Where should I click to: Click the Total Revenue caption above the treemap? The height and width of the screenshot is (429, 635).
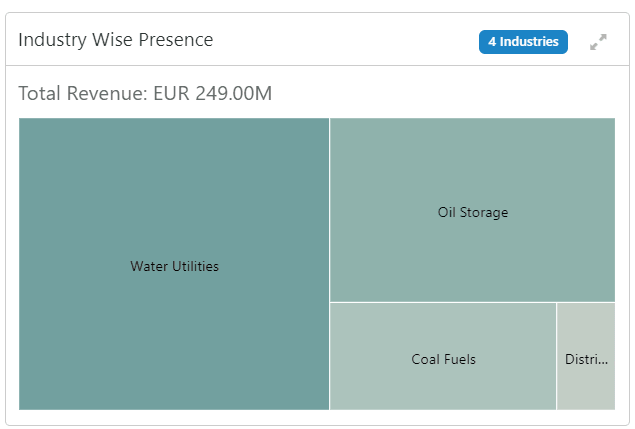(x=83, y=94)
